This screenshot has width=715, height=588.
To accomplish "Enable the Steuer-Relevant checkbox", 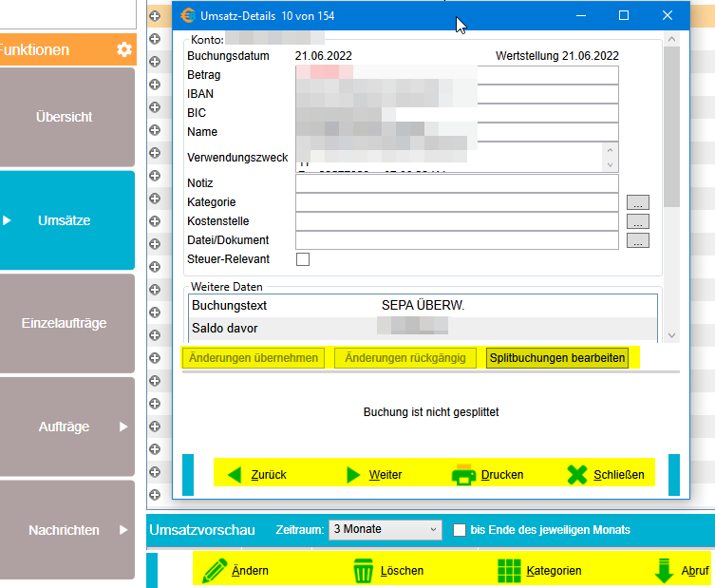I will pos(303,259).
